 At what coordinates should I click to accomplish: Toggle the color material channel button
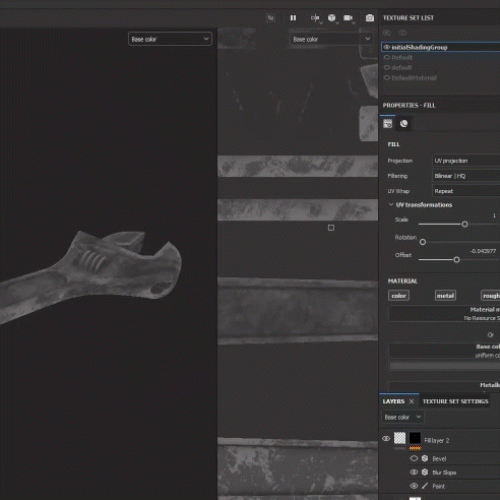click(x=399, y=296)
